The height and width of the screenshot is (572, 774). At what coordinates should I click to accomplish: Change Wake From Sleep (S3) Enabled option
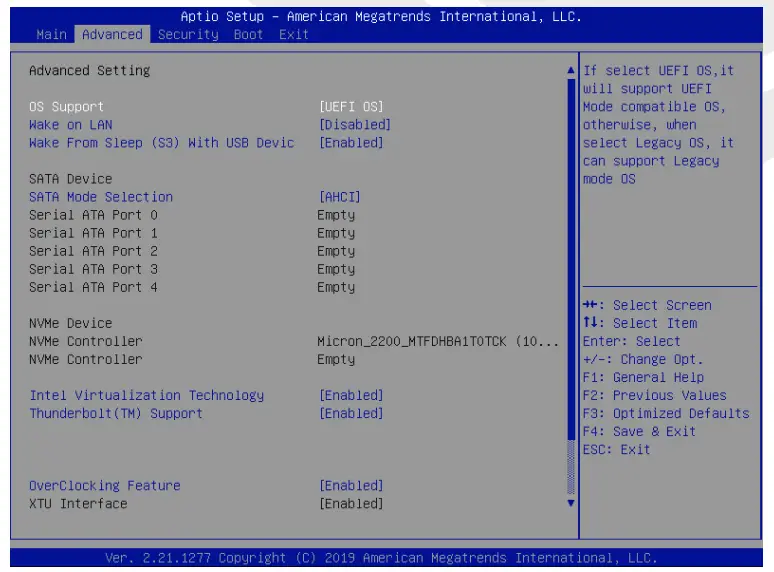pyautogui.click(x=350, y=143)
